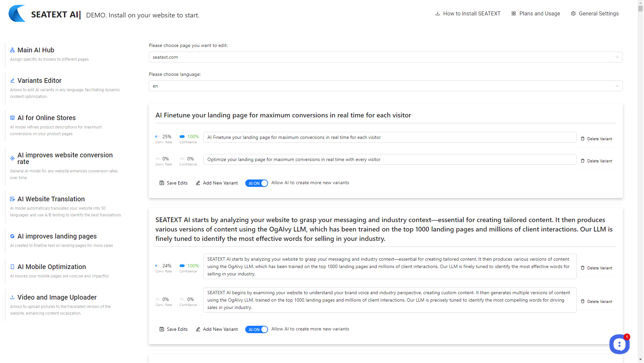Click the pencil icon in the second Add New Variant button

(x=198, y=329)
